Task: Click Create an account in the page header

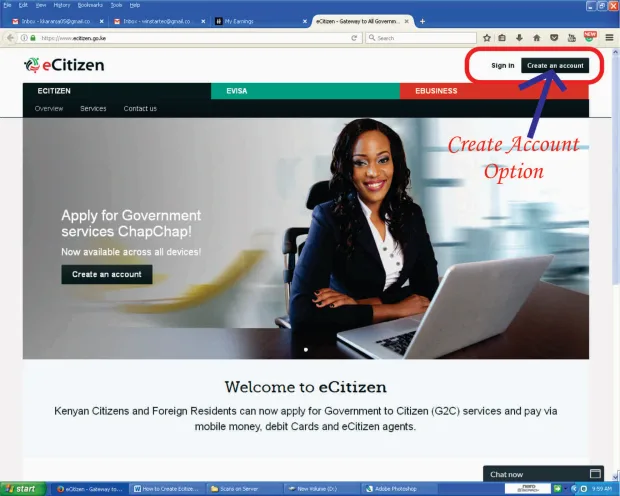Action: pos(555,66)
